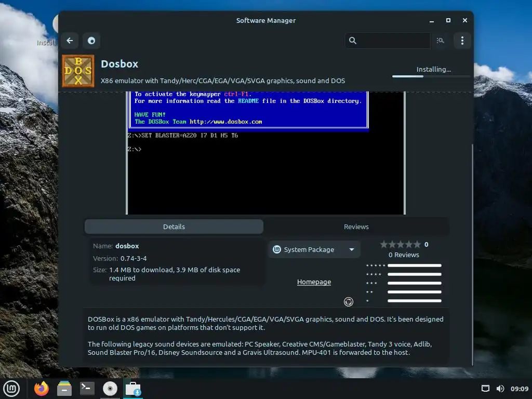Launch Firefox from the taskbar
Image resolution: width=532 pixels, height=399 pixels.
[x=42, y=389]
